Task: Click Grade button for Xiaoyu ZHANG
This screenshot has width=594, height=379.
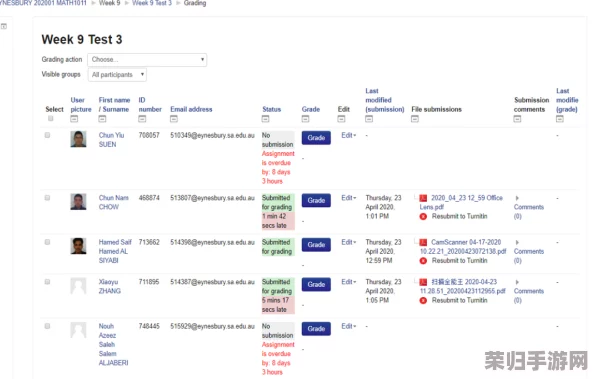Action: click(x=316, y=285)
